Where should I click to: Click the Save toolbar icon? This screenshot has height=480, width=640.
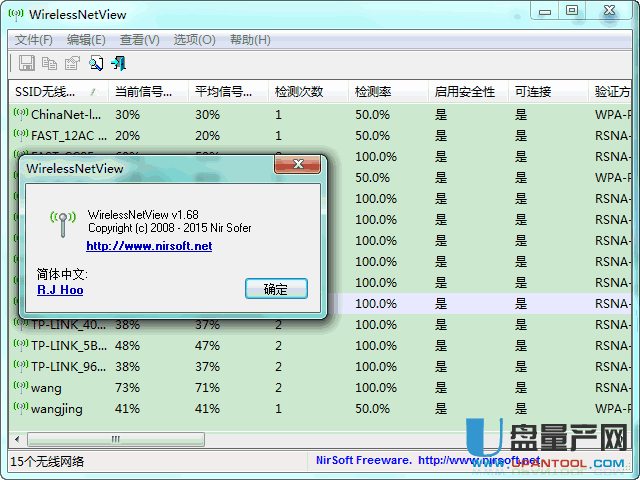pyautogui.click(x=27, y=63)
